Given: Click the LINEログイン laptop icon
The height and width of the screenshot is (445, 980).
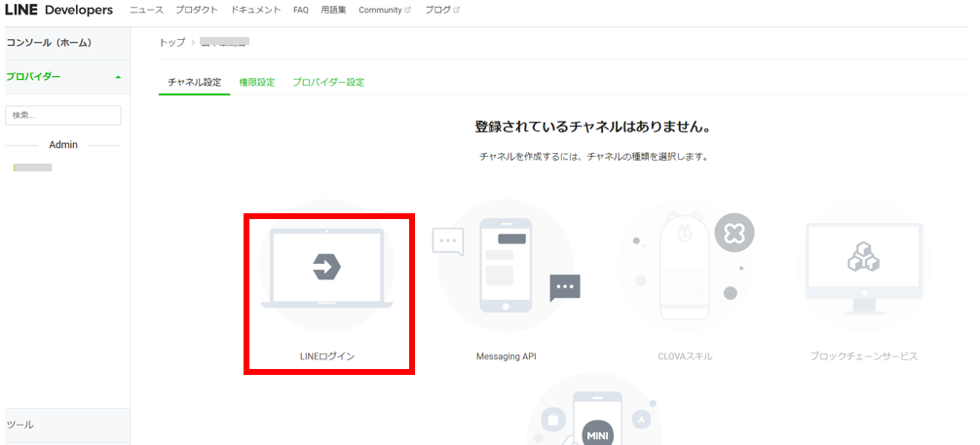Looking at the screenshot, I should [x=327, y=268].
